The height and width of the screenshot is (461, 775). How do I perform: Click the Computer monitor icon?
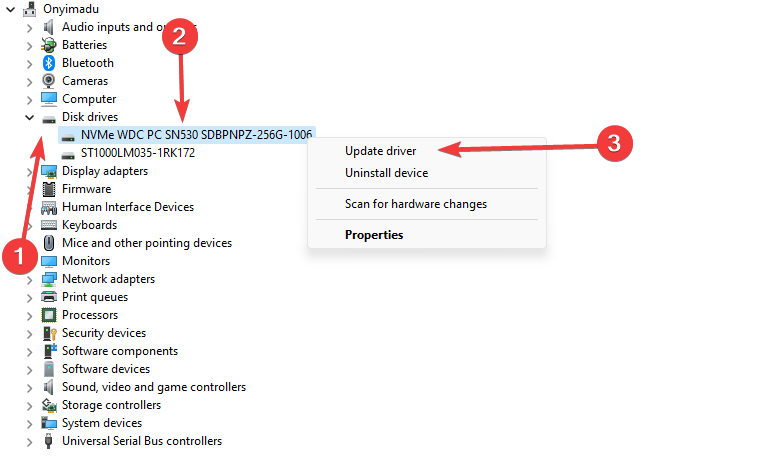pos(48,99)
